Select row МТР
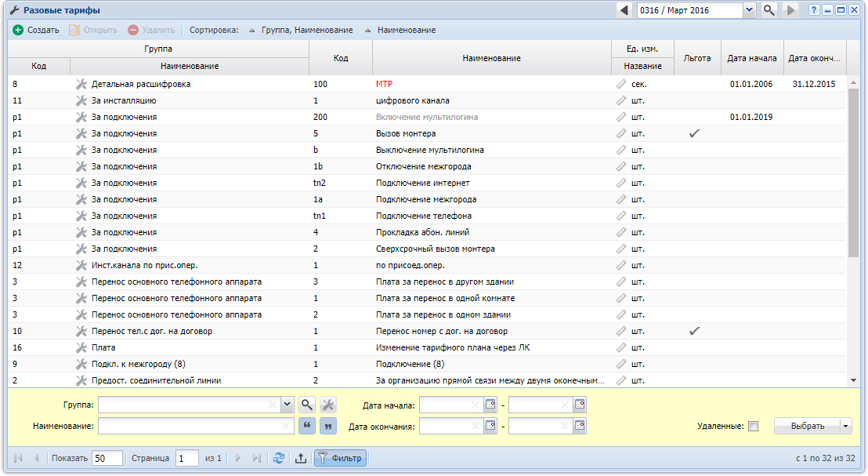The width and height of the screenshot is (868, 476). (x=427, y=84)
